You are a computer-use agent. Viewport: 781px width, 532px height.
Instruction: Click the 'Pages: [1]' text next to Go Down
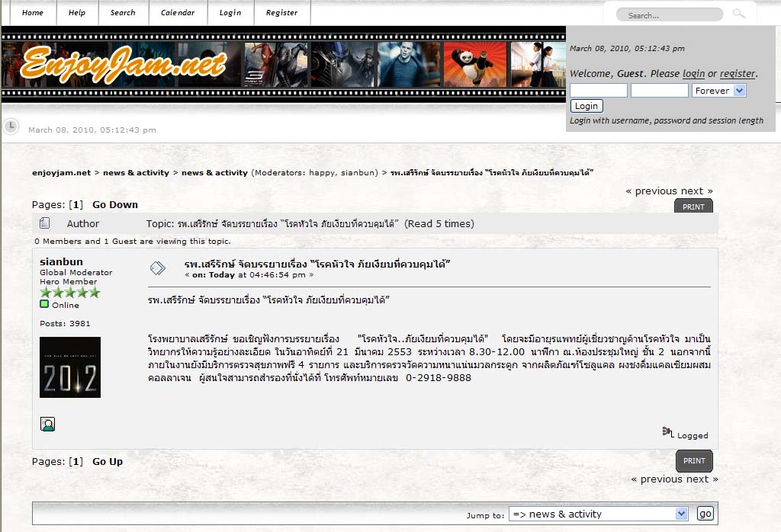(57, 204)
